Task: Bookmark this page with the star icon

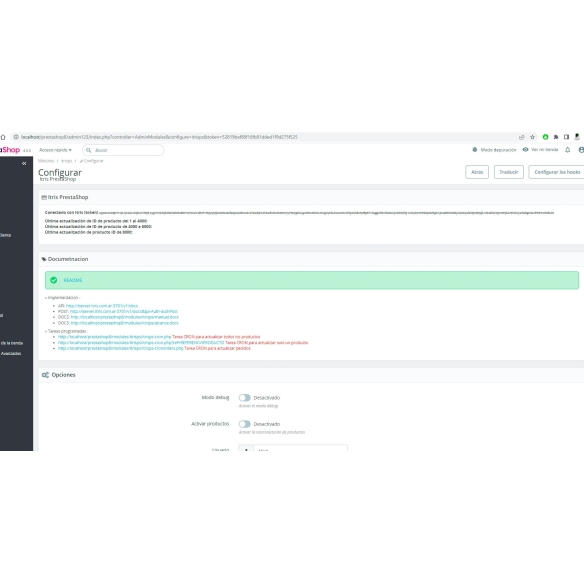Action: click(x=533, y=137)
